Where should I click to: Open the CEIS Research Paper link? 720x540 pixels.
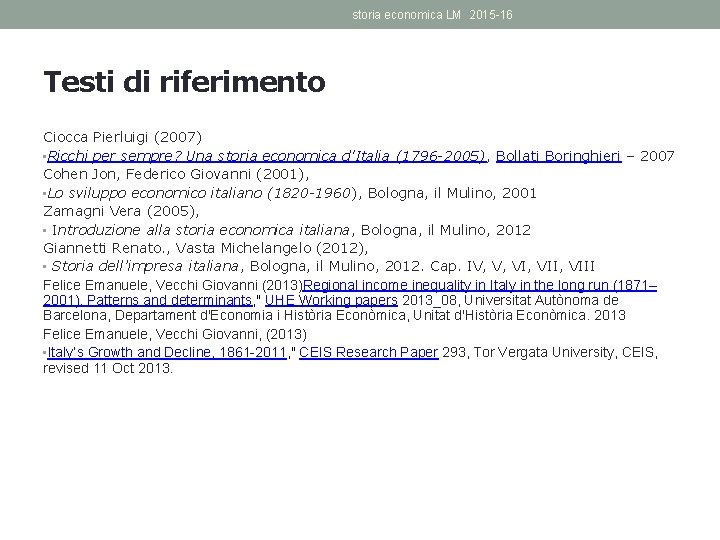(x=369, y=352)
